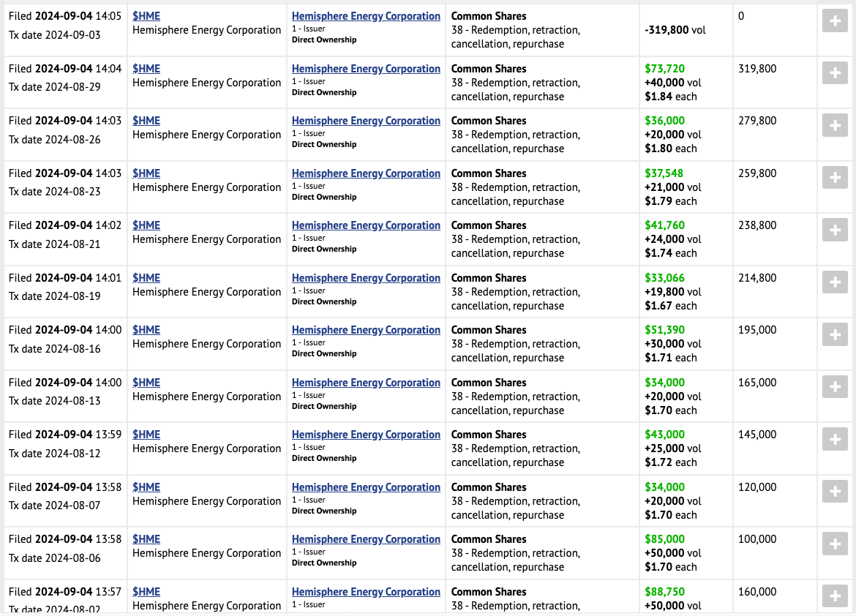Open Hemisphere Energy Corporation insider link in $43,000 row

366,435
